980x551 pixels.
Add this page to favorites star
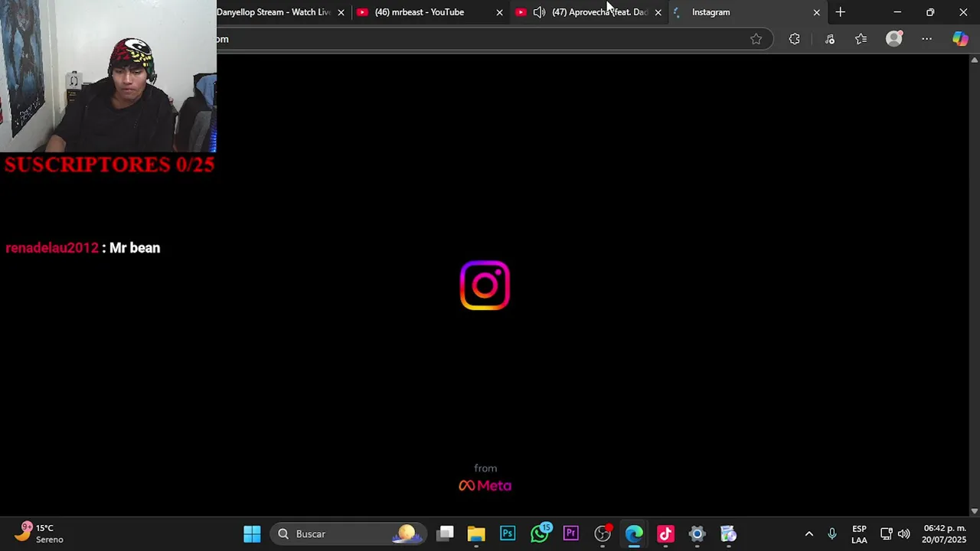[x=756, y=39]
